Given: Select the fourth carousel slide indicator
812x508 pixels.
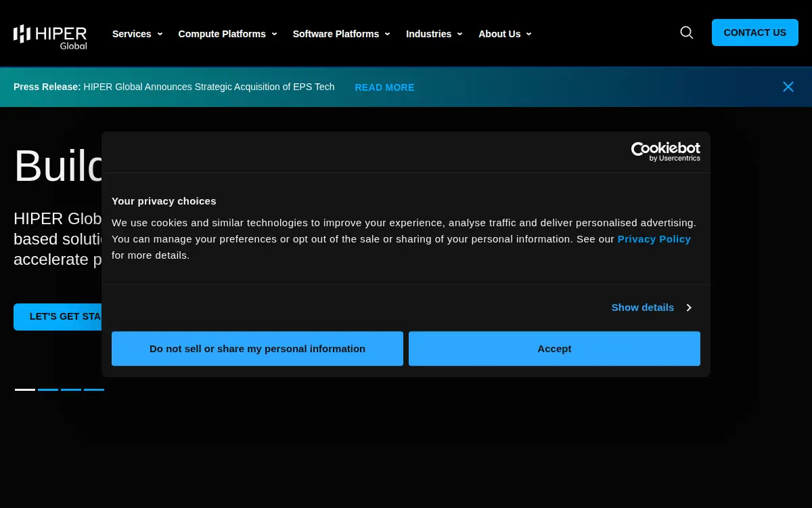Looking at the screenshot, I should [94, 389].
